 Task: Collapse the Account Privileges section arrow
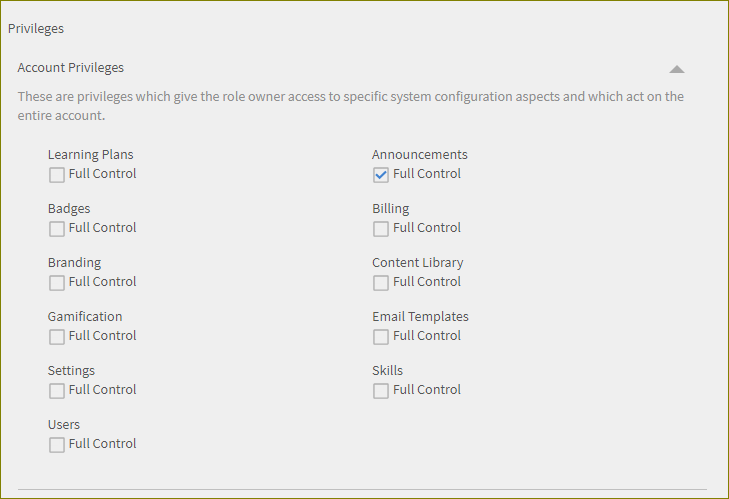(x=677, y=69)
